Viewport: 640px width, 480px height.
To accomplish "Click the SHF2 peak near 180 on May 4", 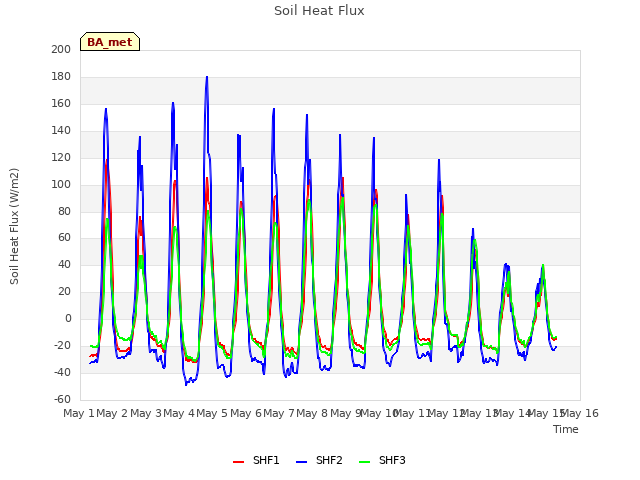I will (x=207, y=77).
